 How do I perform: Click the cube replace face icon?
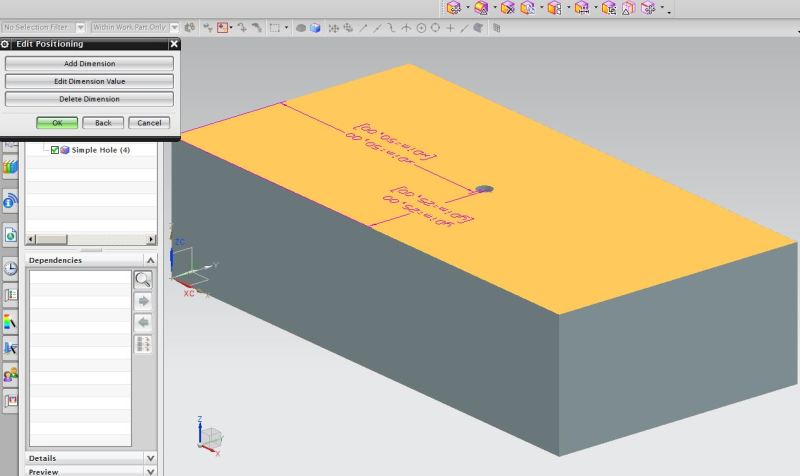tap(528, 8)
